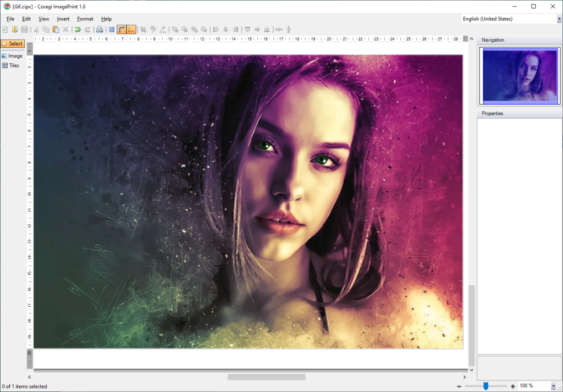Open the Insert menu

63,18
